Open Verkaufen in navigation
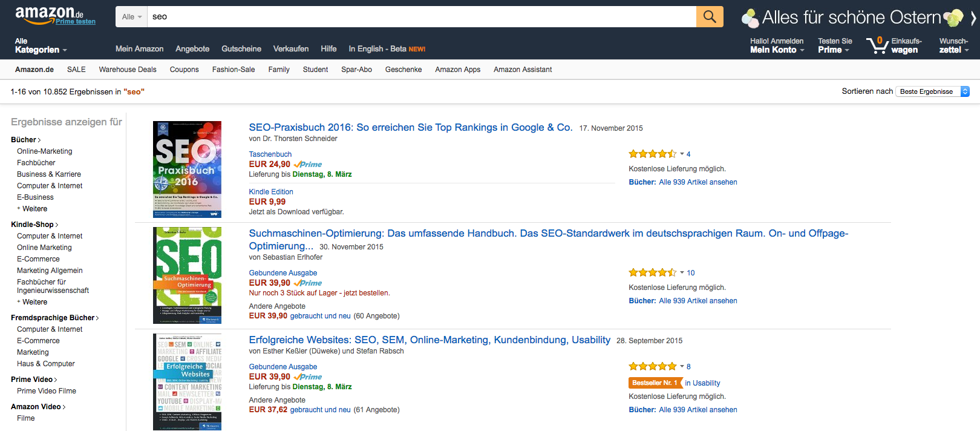The width and height of the screenshot is (980, 431). (x=291, y=49)
